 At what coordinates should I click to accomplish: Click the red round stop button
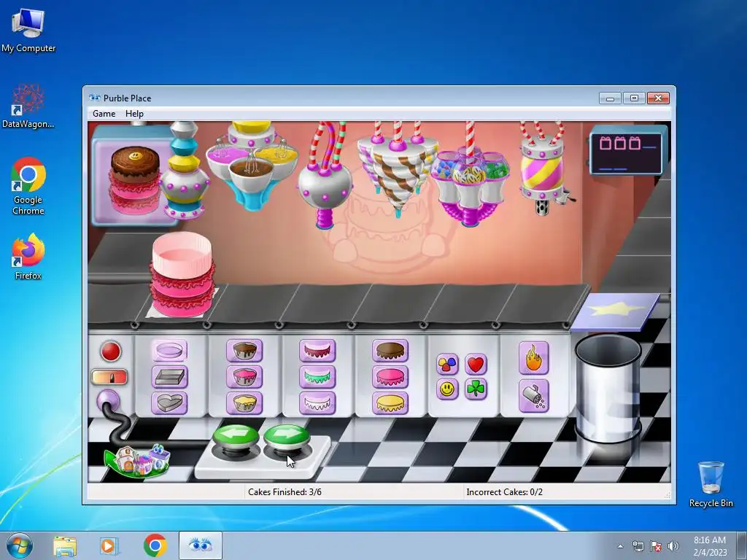click(x=111, y=351)
